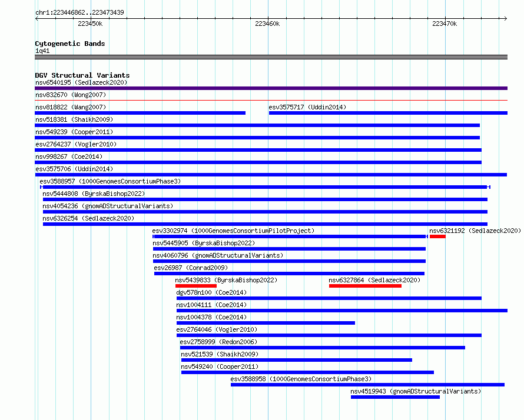Click nsv4060796 (gnomADStructuralVariants) label
Image resolution: width=524 pixels, height=420 pixels.
click(218, 255)
